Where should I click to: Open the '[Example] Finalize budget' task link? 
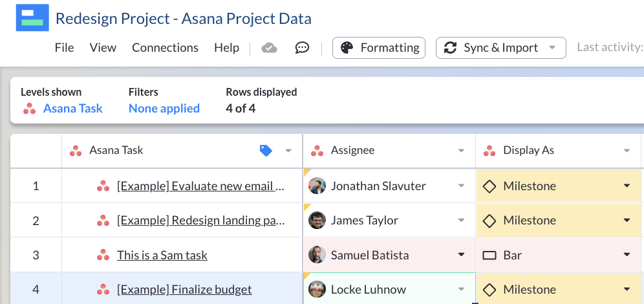[184, 290]
